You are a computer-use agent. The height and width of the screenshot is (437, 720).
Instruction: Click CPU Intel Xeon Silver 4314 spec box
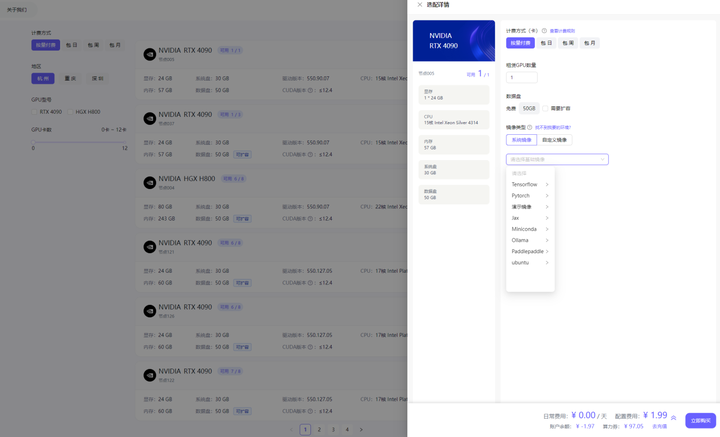click(454, 120)
